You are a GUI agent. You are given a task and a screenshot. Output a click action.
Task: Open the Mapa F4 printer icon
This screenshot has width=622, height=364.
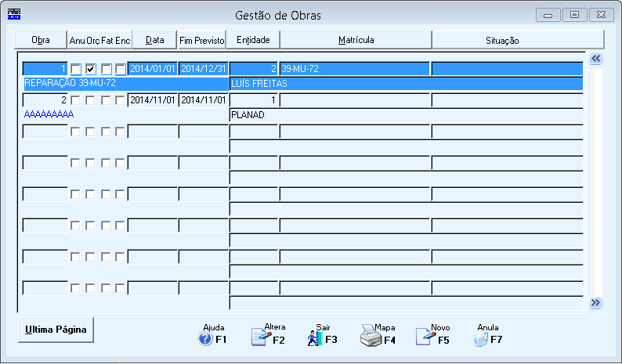[x=371, y=336]
